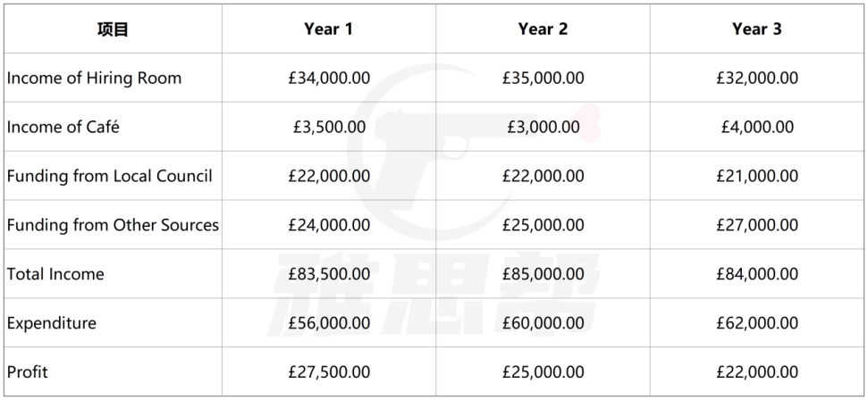Select the 项目 header cell
This screenshot has height=400, width=868.
point(113,29)
